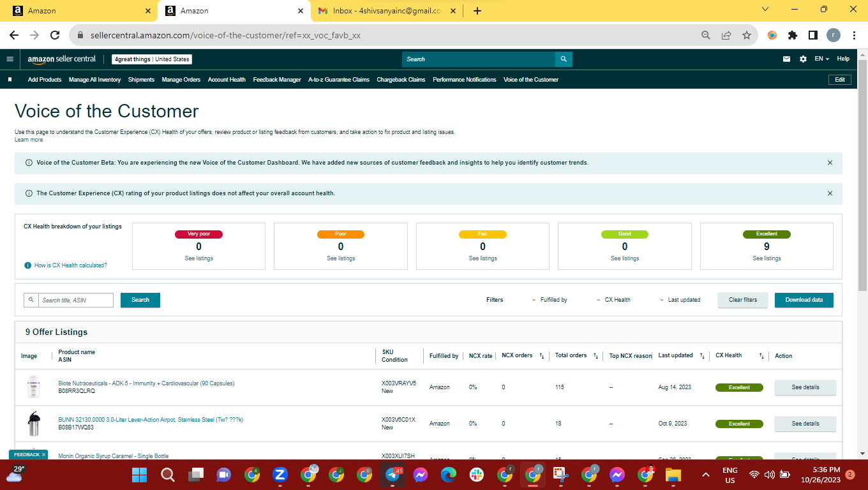Open File Explorer from the taskbar
Screen dimensions: 868x490
coord(673,475)
